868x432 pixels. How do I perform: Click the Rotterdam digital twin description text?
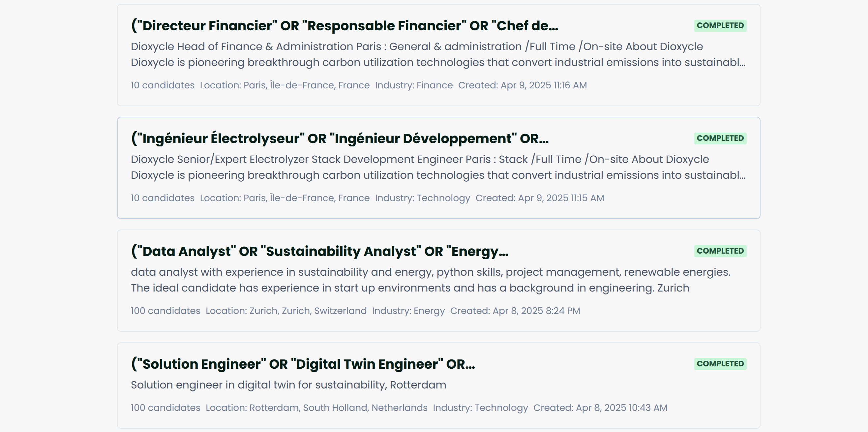point(288,385)
